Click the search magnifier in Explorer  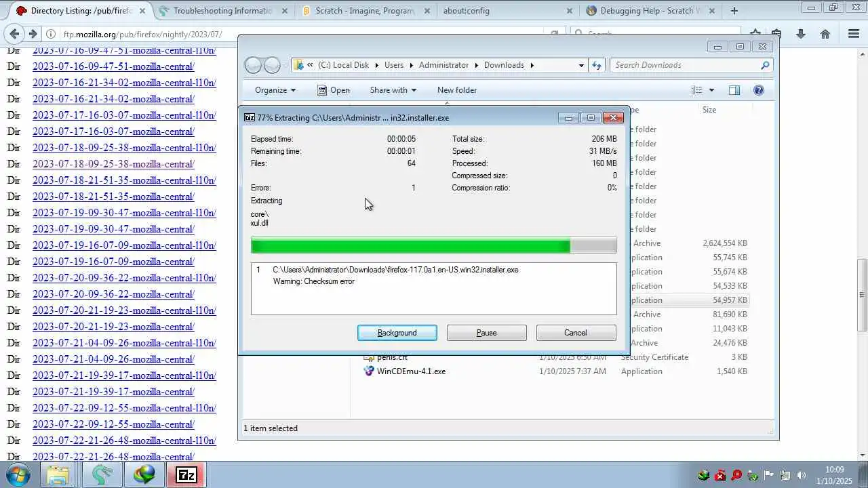[x=765, y=65]
